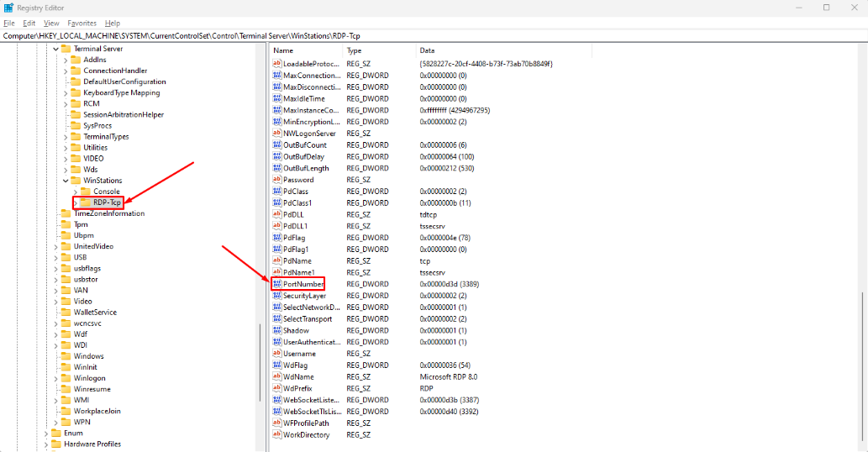Click the Password string value icon
Screen dimensions: 868x452
(x=277, y=180)
